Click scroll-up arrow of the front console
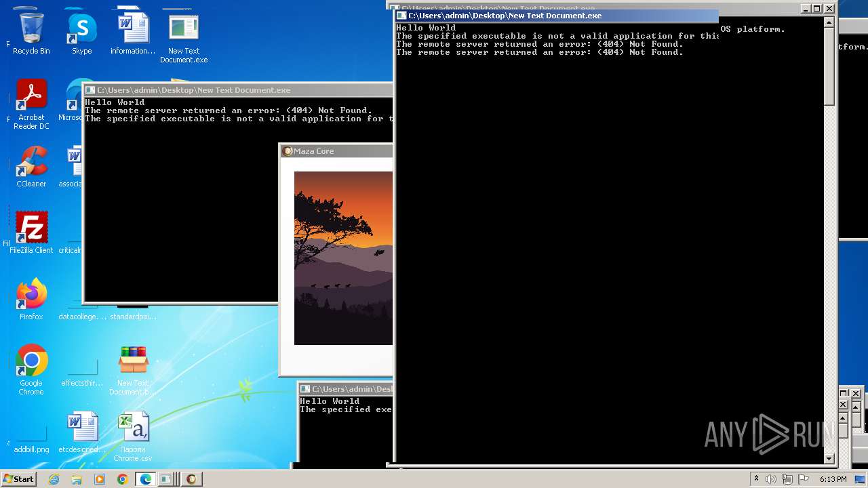The height and width of the screenshot is (488, 868). pos(829,22)
